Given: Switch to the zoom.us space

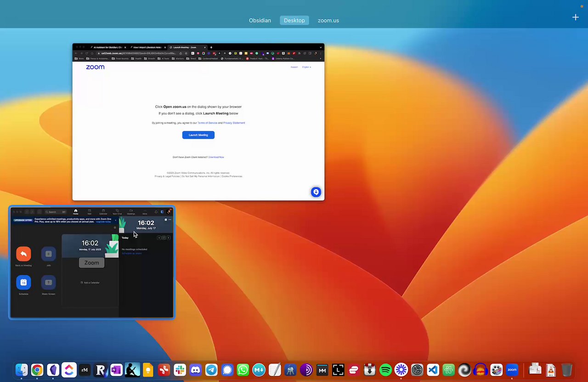Looking at the screenshot, I should [328, 20].
